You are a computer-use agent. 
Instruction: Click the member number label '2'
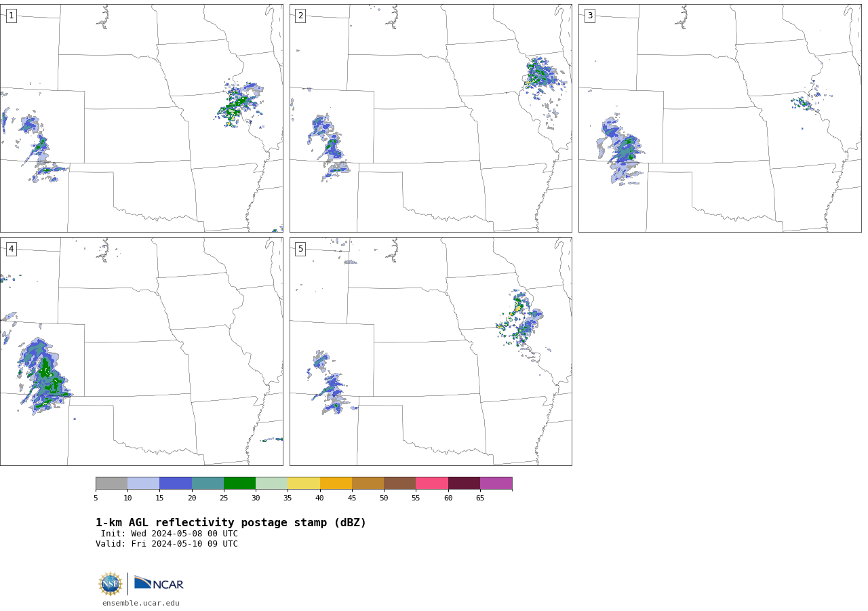click(300, 16)
